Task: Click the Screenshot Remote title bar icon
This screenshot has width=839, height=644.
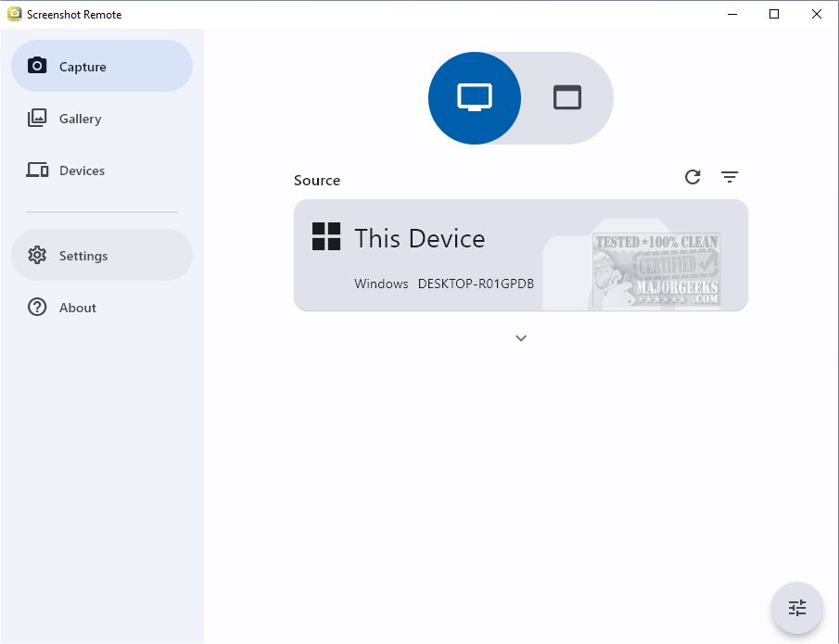Action: (x=13, y=14)
